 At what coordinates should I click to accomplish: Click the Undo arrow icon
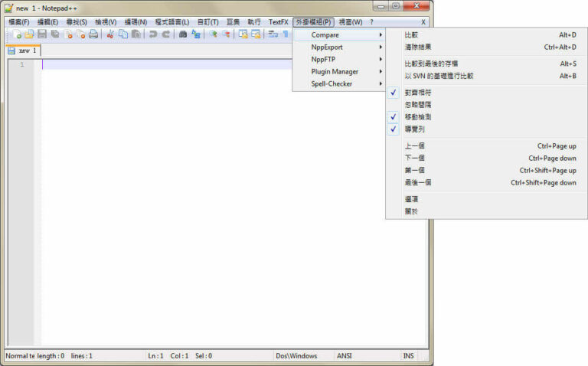152,34
